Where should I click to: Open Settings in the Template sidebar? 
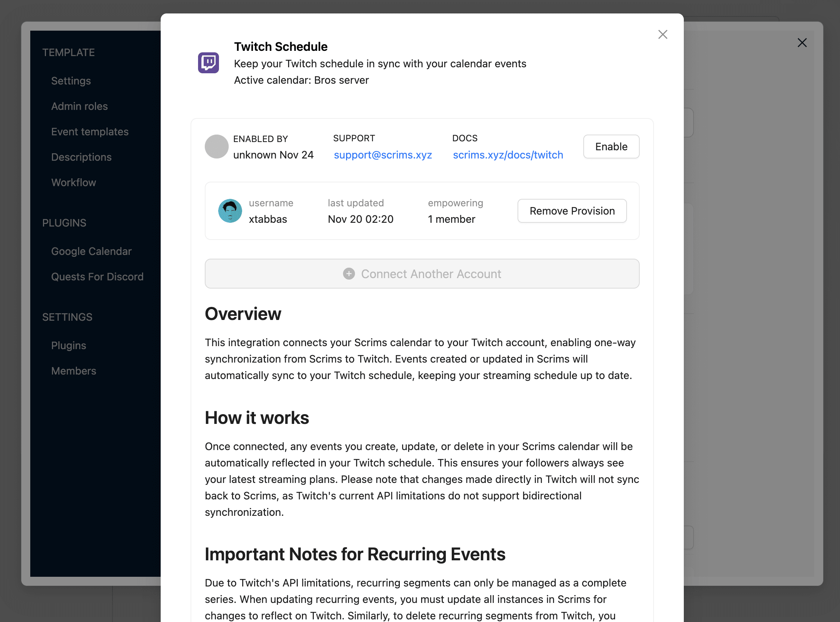[x=71, y=81]
